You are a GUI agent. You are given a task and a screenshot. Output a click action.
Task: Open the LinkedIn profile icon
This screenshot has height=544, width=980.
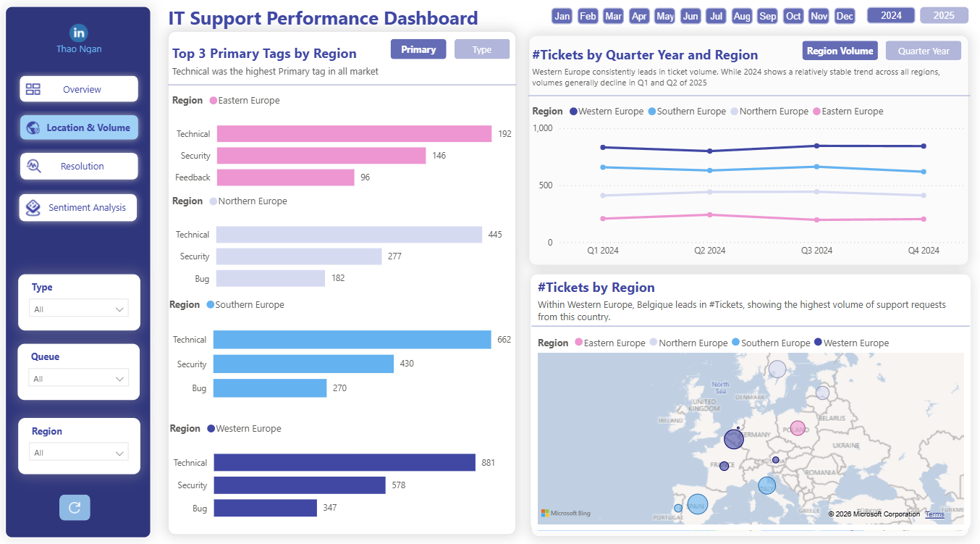[x=79, y=33]
